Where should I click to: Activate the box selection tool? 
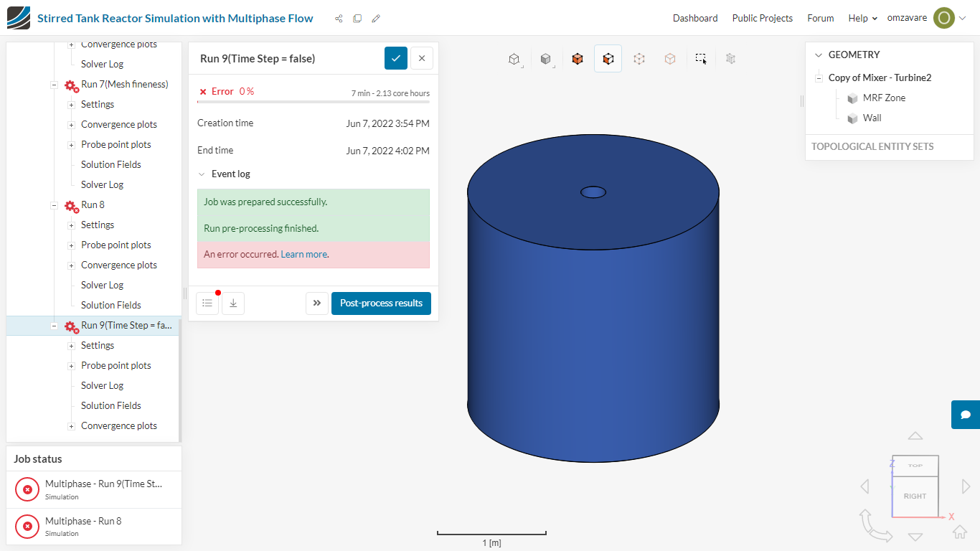pyautogui.click(x=701, y=59)
